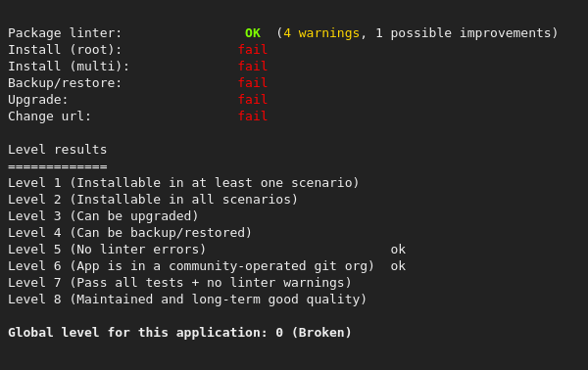Click the fail result for Change url
The image size is (588, 370).
pos(253,116)
